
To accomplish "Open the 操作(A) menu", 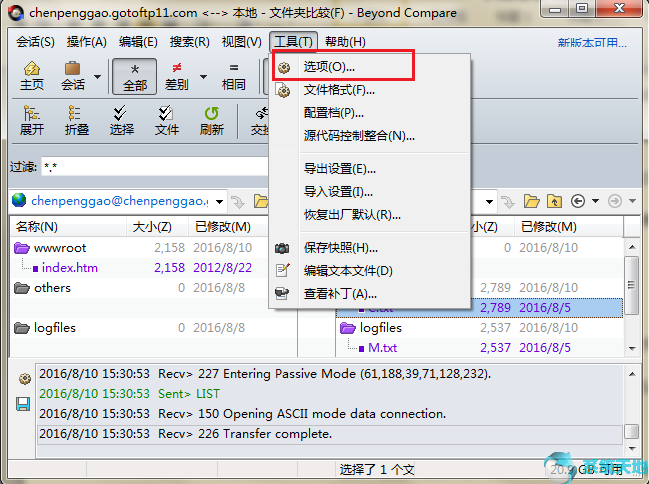I will tap(87, 42).
